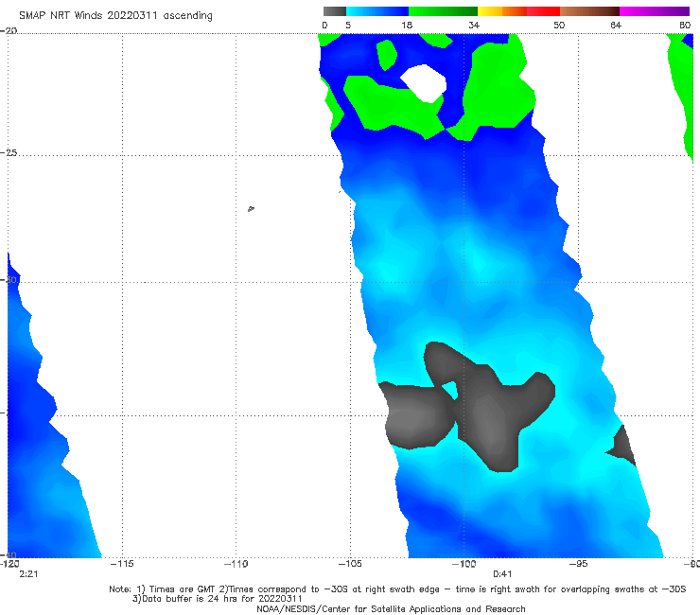700x615 pixels.
Task: Click the '-105' longitude axis label
Action: pyautogui.click(x=350, y=564)
